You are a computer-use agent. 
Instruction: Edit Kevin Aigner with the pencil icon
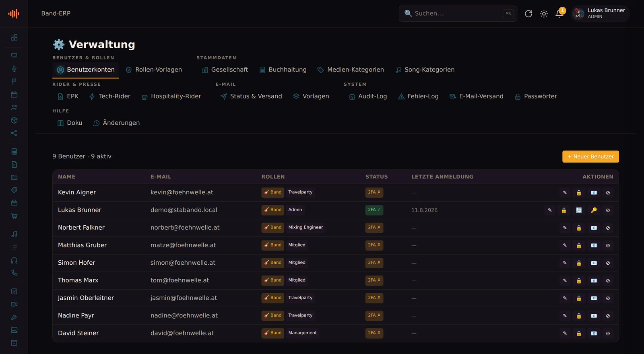coord(565,193)
